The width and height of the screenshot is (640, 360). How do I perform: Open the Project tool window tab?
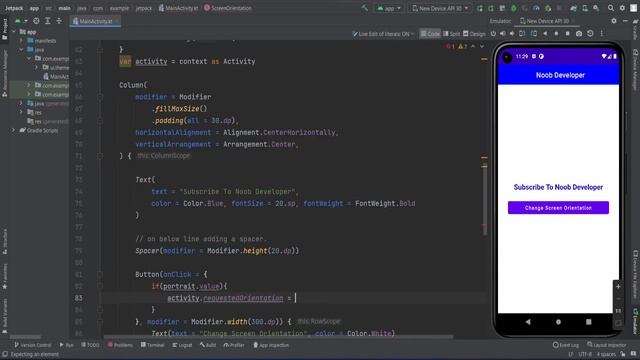4,29
